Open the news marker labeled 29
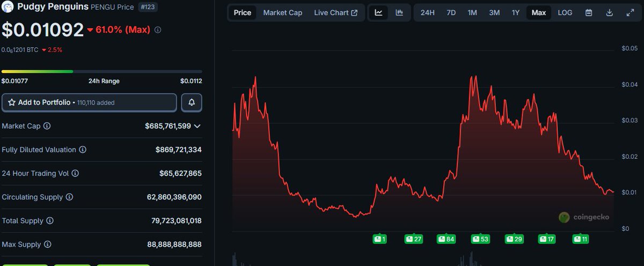Image resolution: width=644 pixels, height=266 pixels. tap(514, 239)
